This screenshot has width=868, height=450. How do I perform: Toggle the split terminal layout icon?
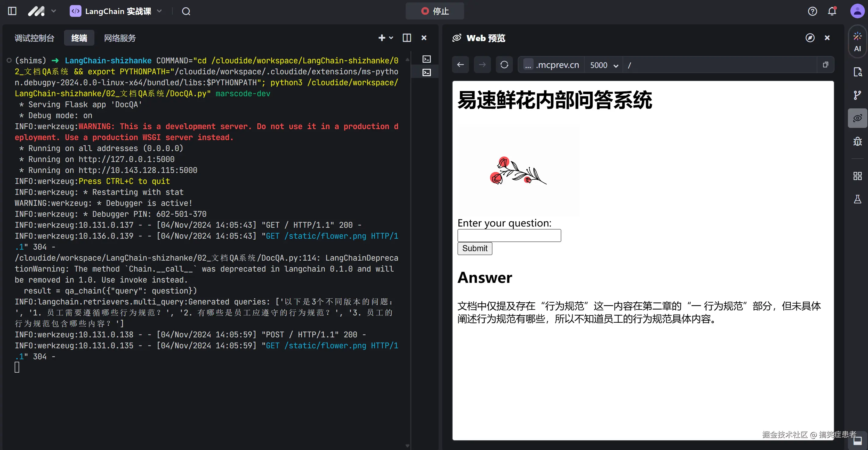pos(407,38)
